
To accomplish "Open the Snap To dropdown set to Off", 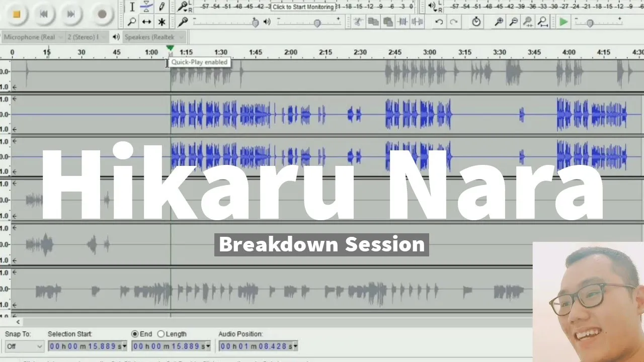I will tap(25, 346).
